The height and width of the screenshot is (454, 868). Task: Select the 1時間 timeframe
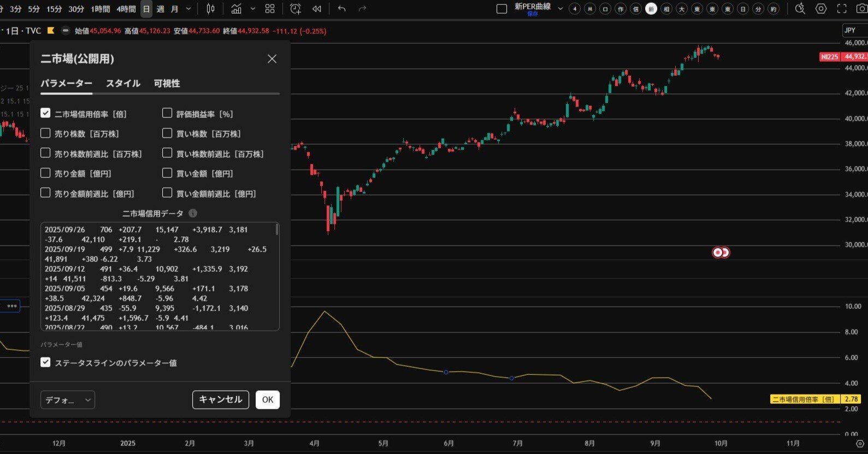[100, 9]
